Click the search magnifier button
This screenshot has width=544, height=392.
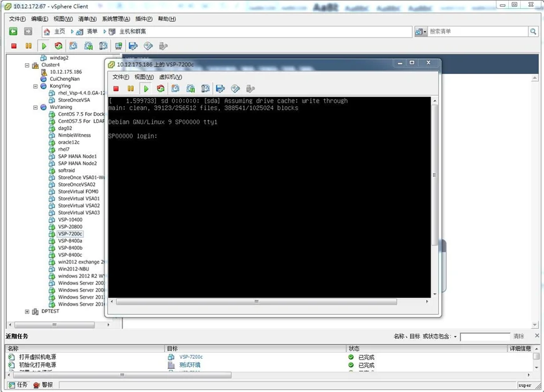tap(533, 31)
